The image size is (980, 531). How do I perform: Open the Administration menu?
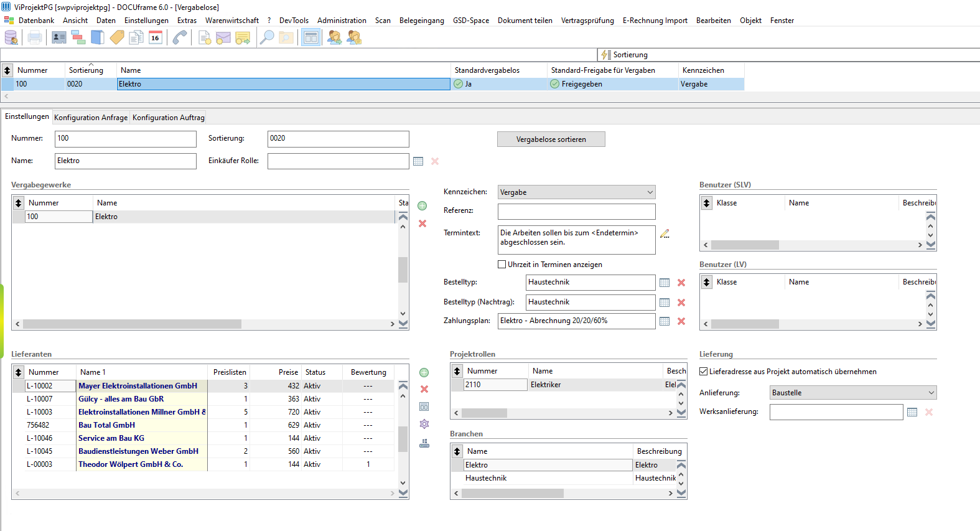tap(342, 21)
